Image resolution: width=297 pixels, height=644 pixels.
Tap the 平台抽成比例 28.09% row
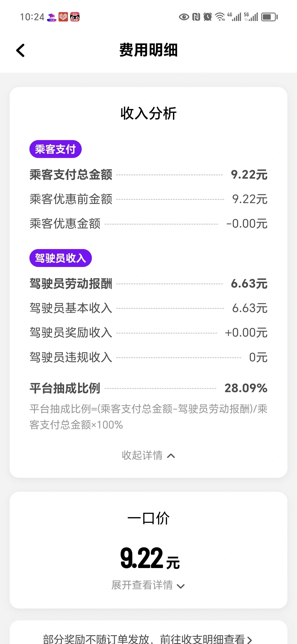click(148, 388)
